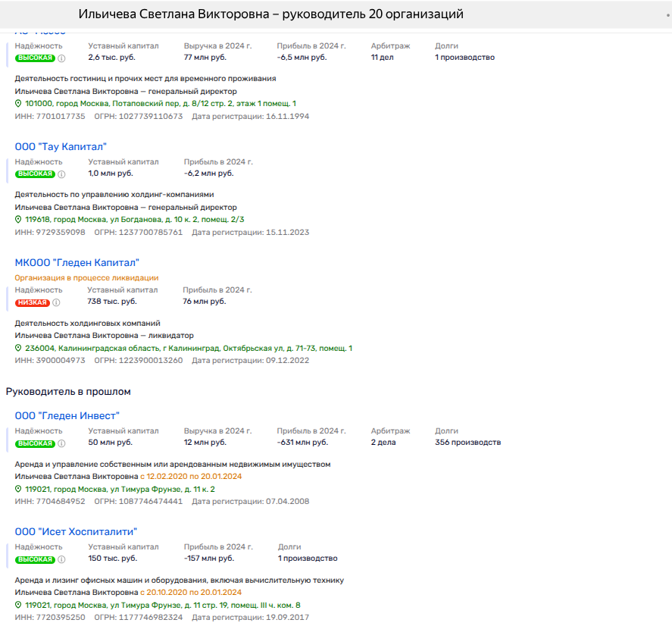Click the 11 дел arbitration value

tap(384, 58)
